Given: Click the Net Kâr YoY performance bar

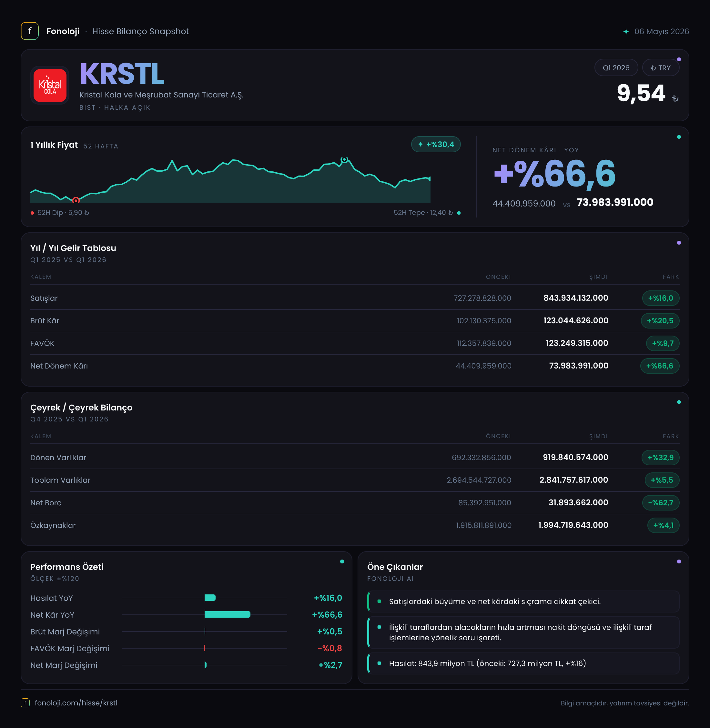Looking at the screenshot, I should pos(228,615).
